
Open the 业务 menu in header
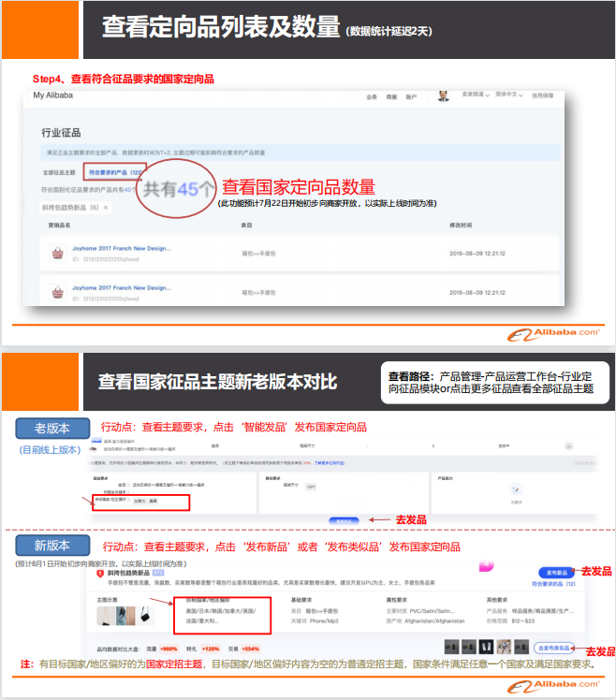[x=372, y=96]
